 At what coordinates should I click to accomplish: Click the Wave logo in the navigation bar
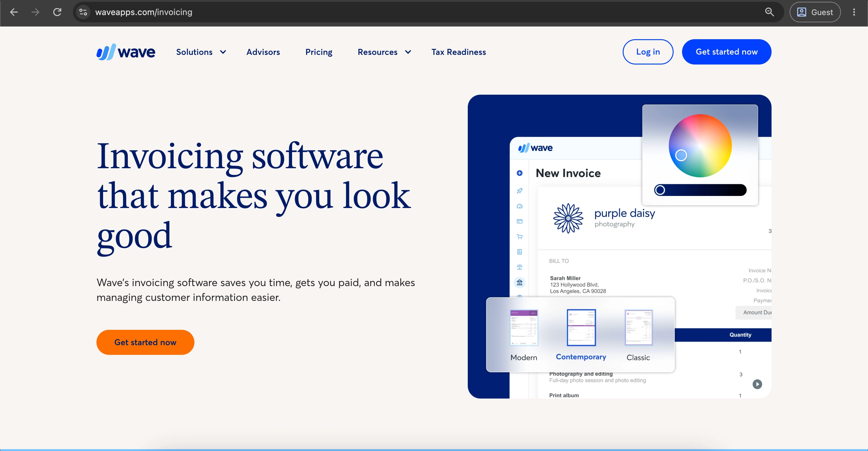126,52
